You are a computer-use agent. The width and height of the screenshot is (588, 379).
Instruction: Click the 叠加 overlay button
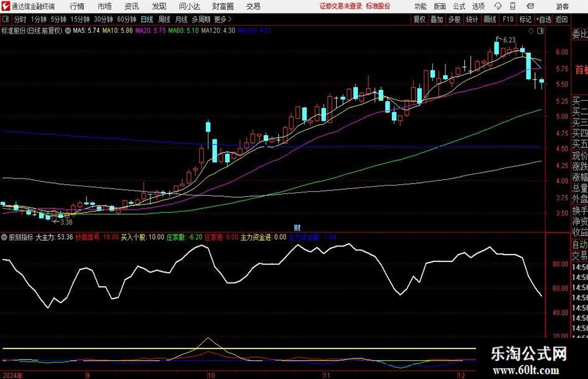(x=437, y=19)
